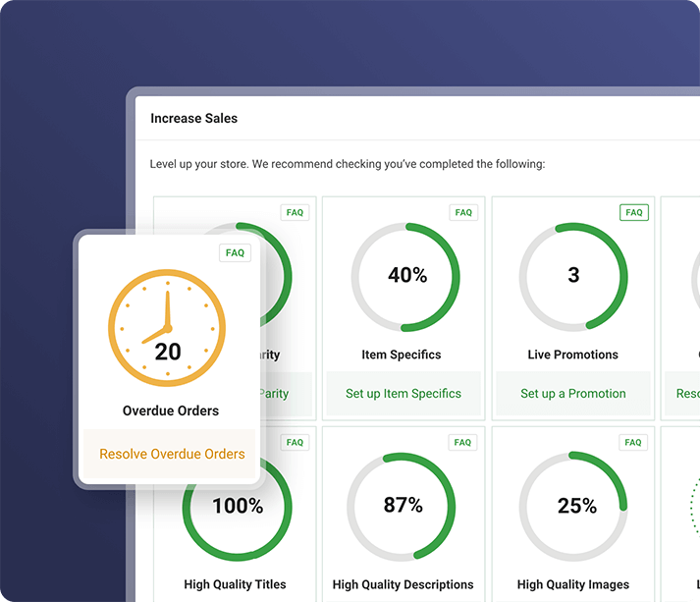
Task: Open the FAQ badge for Item Specifics
Action: (x=463, y=213)
